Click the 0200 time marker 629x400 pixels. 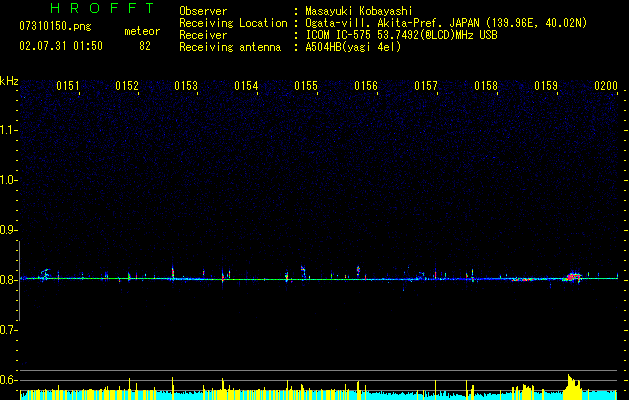[x=606, y=86]
